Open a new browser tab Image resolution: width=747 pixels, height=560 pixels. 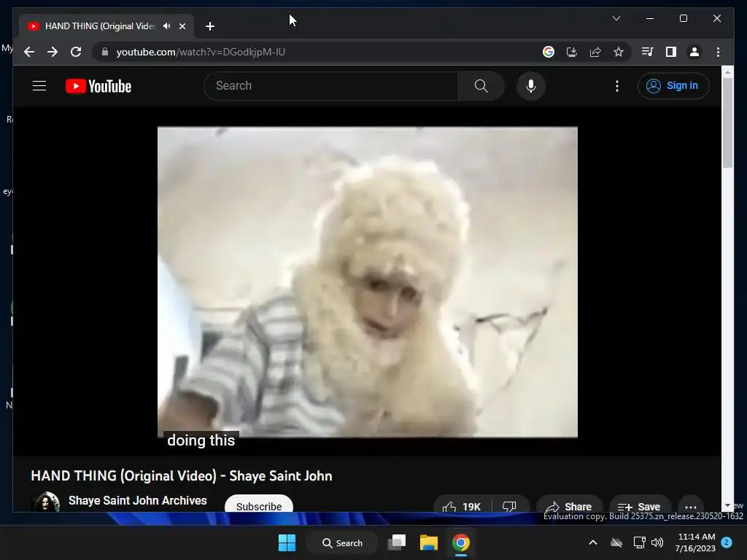click(x=210, y=26)
